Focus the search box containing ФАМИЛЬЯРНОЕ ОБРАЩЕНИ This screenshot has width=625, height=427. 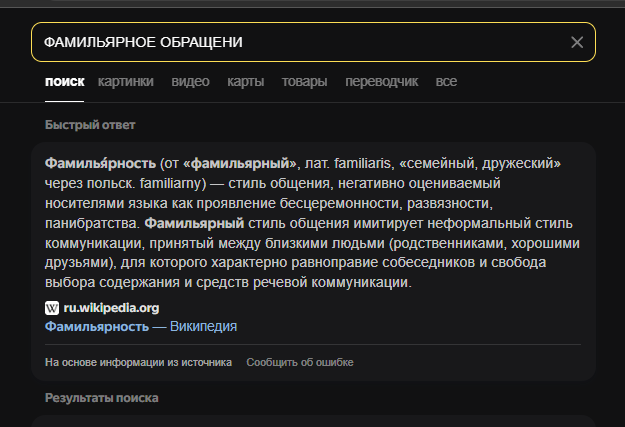[x=313, y=42]
